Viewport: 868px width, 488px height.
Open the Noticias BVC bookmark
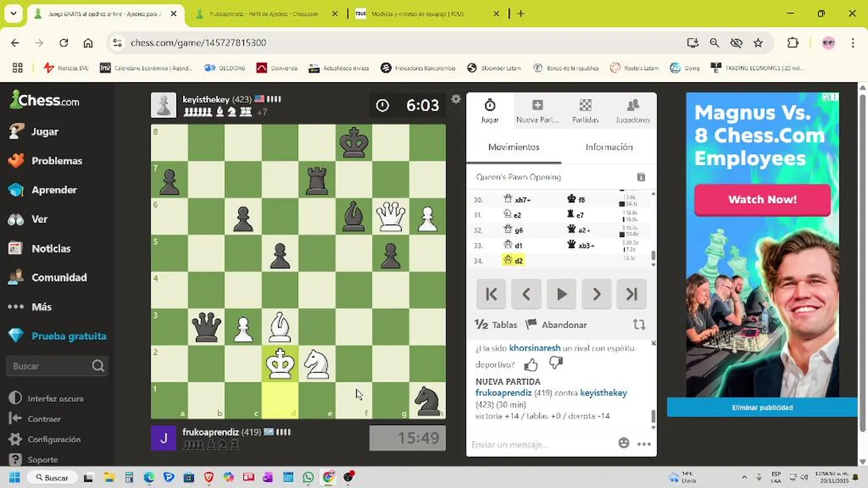click(x=66, y=68)
